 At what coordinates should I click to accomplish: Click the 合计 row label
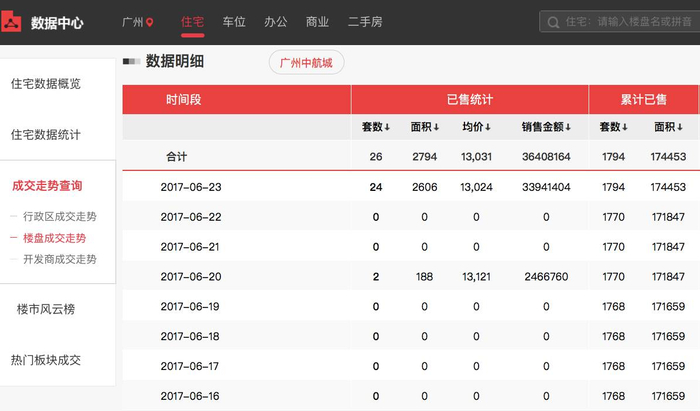coord(176,157)
